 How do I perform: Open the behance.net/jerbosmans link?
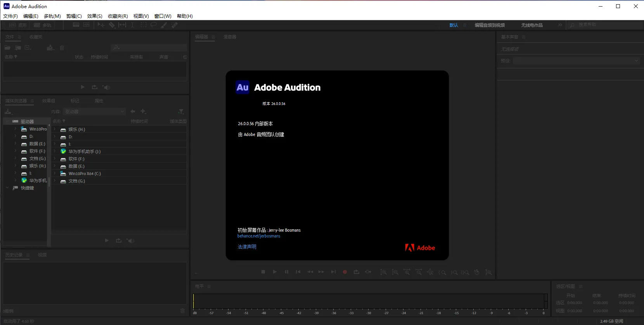point(259,236)
